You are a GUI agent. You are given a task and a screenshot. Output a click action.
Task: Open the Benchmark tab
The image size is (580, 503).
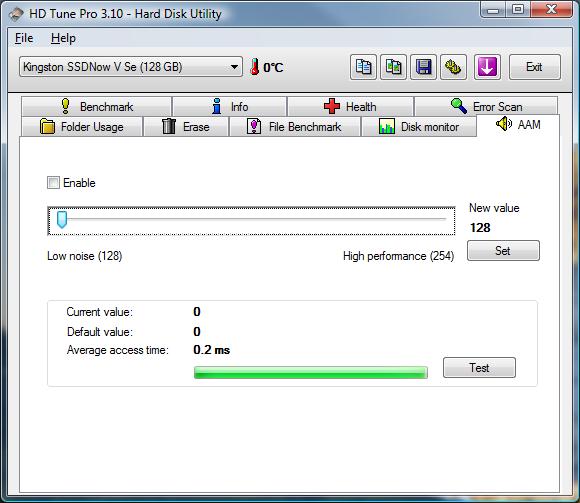(97, 107)
